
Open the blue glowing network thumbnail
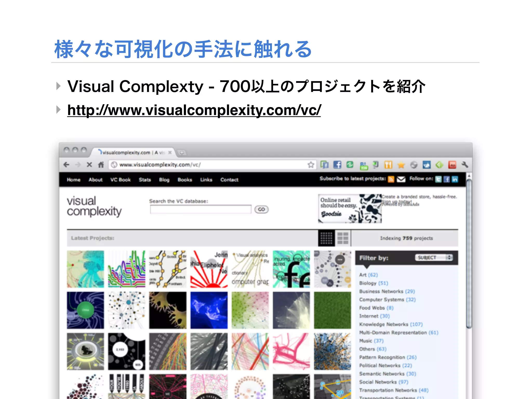pyautogui.click(x=209, y=310)
